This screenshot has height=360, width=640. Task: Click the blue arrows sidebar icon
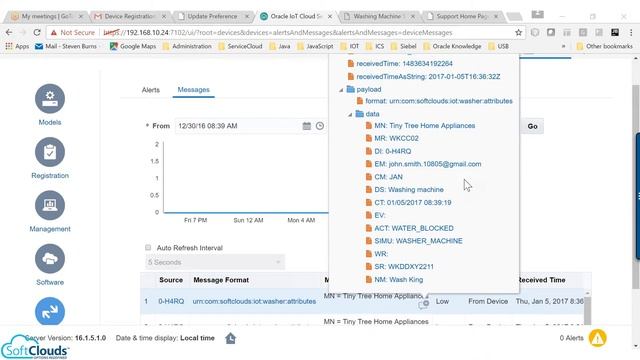click(x=50, y=311)
